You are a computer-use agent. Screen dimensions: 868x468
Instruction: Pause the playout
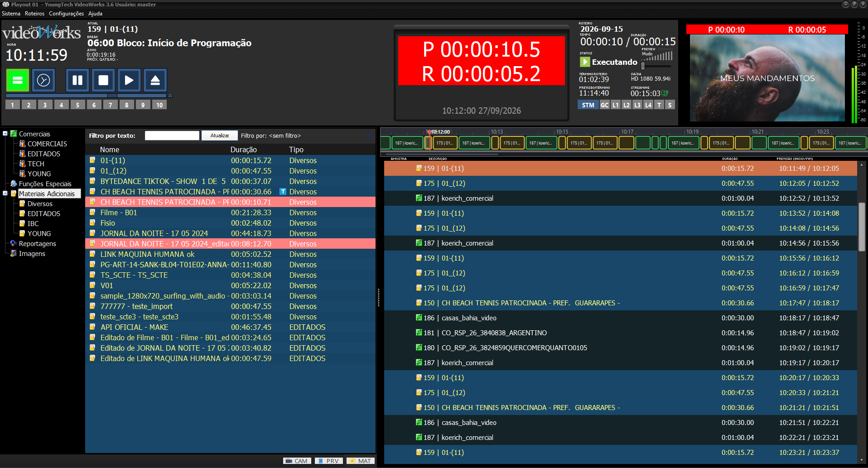coord(77,80)
